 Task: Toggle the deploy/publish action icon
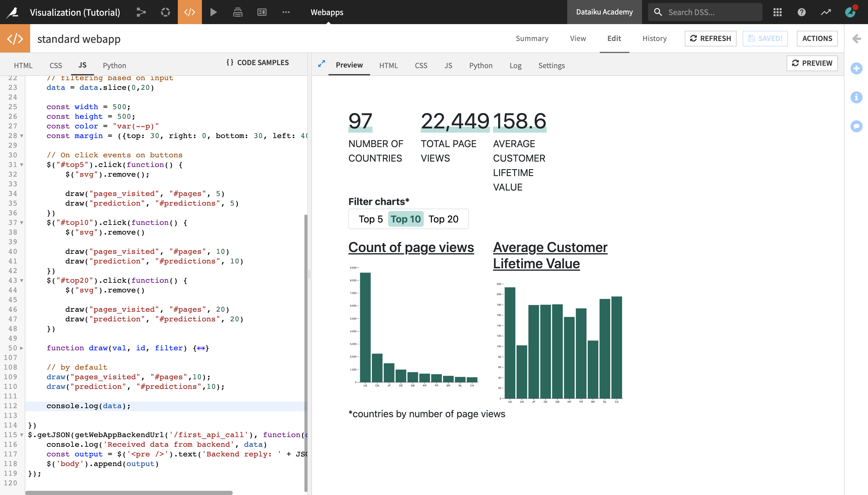click(237, 12)
